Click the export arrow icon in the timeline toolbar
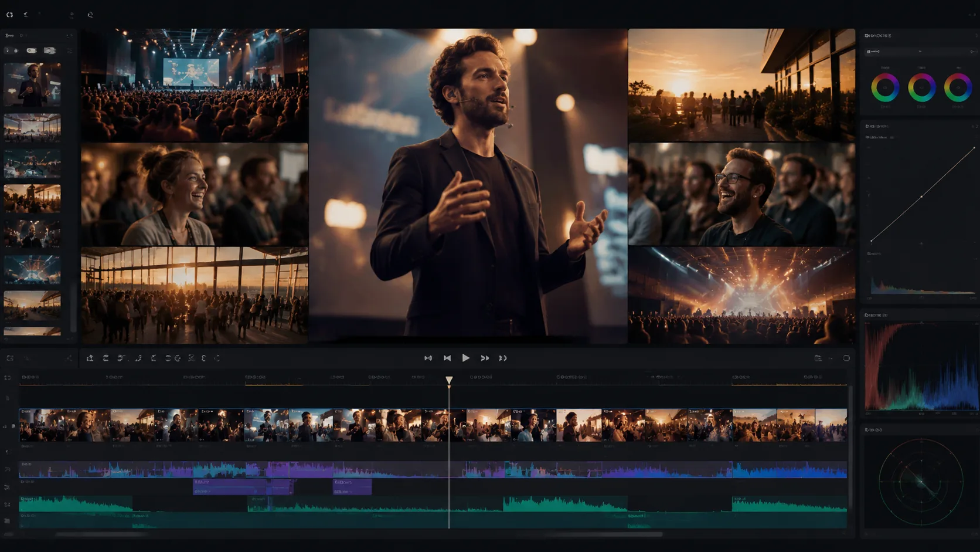 tap(90, 358)
